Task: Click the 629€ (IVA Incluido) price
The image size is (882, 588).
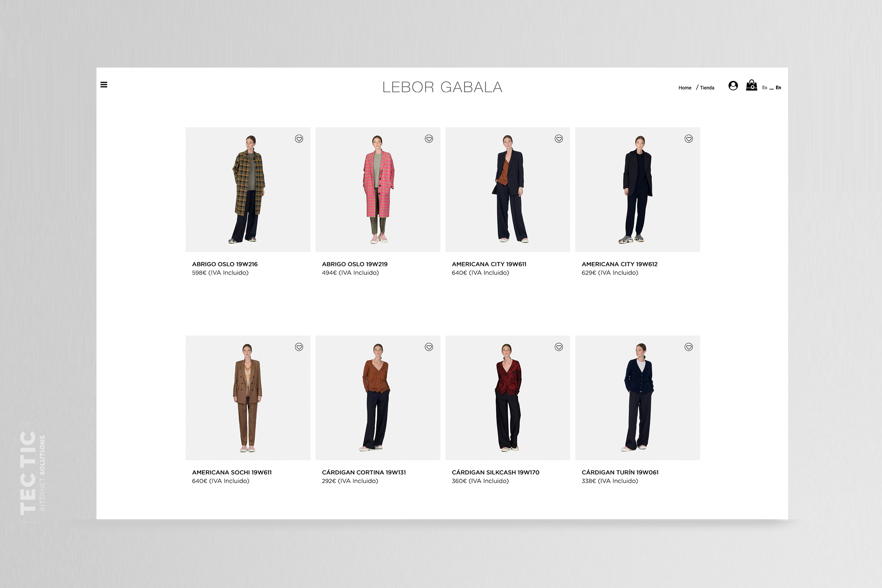Action: pos(610,273)
